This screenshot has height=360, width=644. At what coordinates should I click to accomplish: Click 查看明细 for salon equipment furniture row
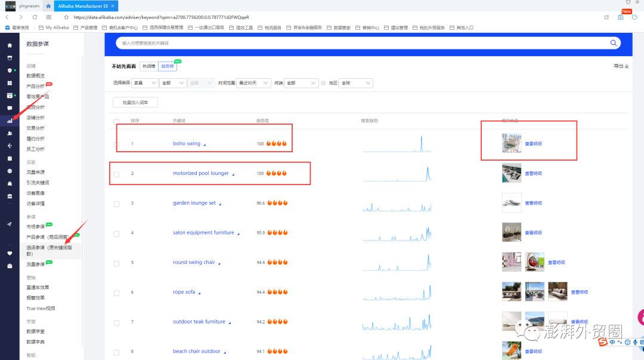click(x=533, y=233)
